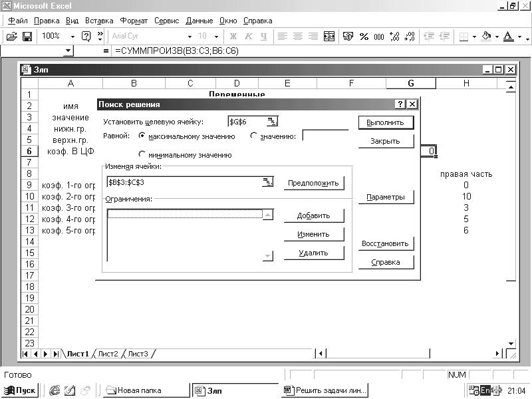This screenshot has height=399, width=532.
Task: Align text left in toolbar
Action: click(282, 37)
